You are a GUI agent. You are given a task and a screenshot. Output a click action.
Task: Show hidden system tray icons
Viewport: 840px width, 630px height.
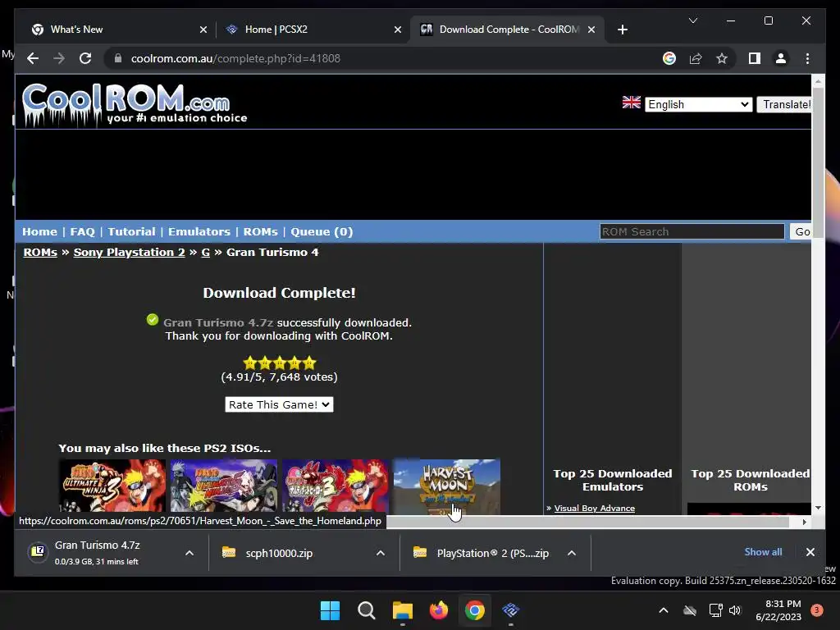[x=663, y=610]
